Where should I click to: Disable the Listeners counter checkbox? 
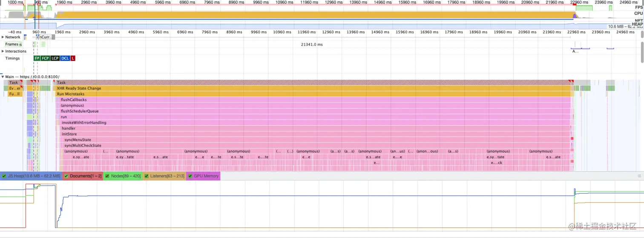[x=147, y=176]
